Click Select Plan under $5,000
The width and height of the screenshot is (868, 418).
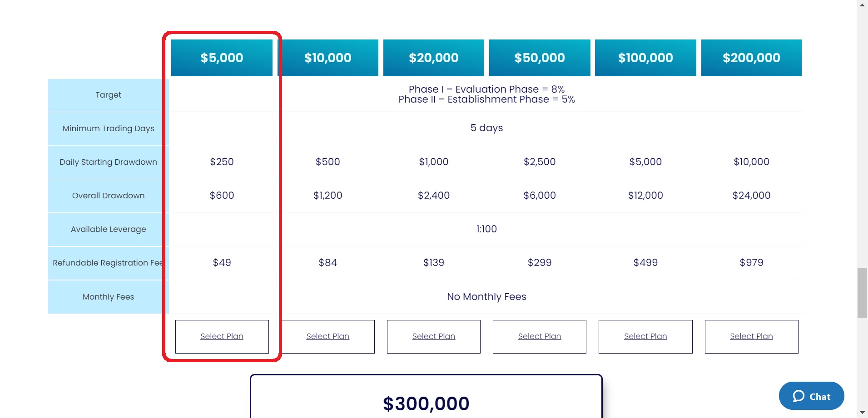tap(222, 336)
